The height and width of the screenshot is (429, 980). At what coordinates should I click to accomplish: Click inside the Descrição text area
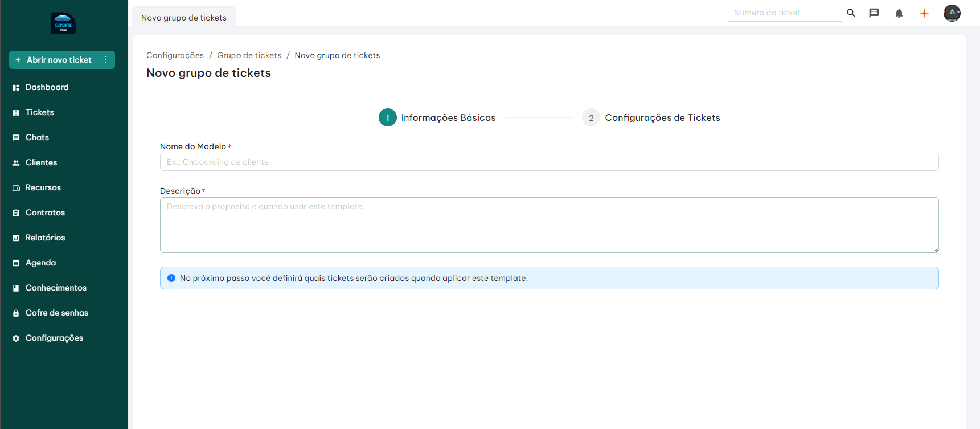click(549, 225)
